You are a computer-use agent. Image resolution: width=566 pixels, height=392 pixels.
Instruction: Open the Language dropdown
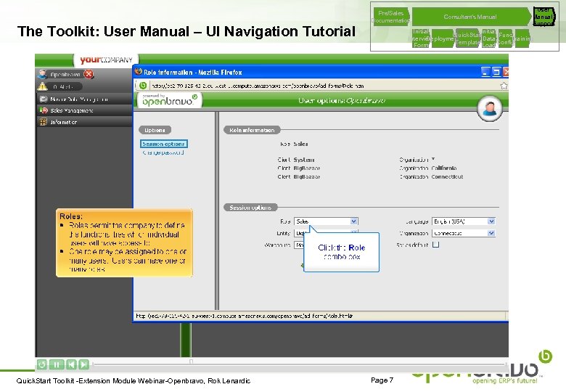tap(464, 221)
